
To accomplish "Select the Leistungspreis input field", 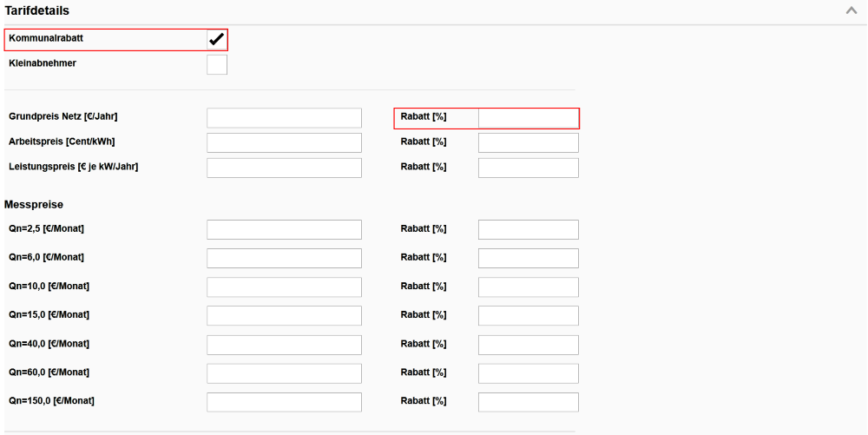I will [x=284, y=168].
